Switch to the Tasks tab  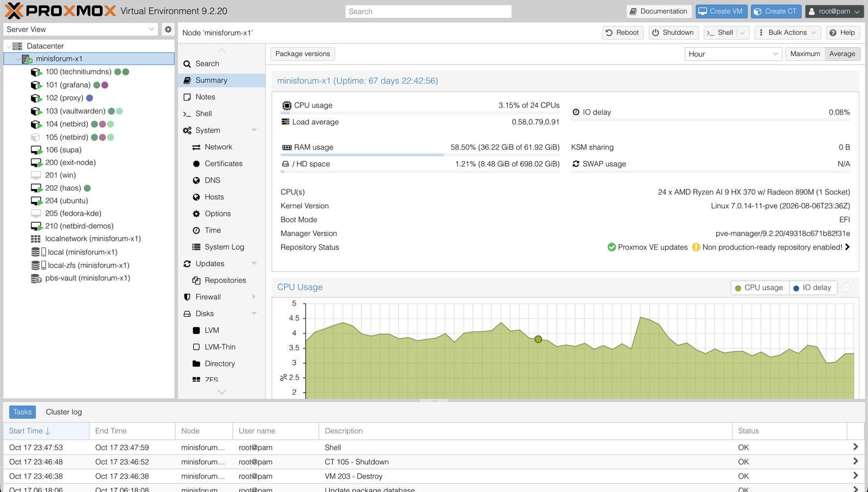coord(22,412)
